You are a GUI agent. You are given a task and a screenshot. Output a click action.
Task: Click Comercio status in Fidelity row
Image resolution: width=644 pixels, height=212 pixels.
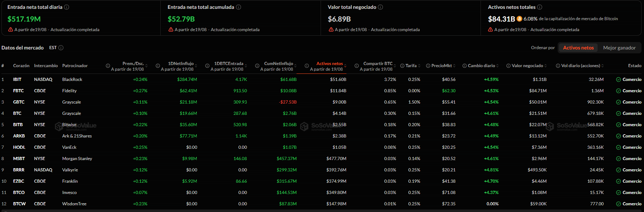point(632,91)
